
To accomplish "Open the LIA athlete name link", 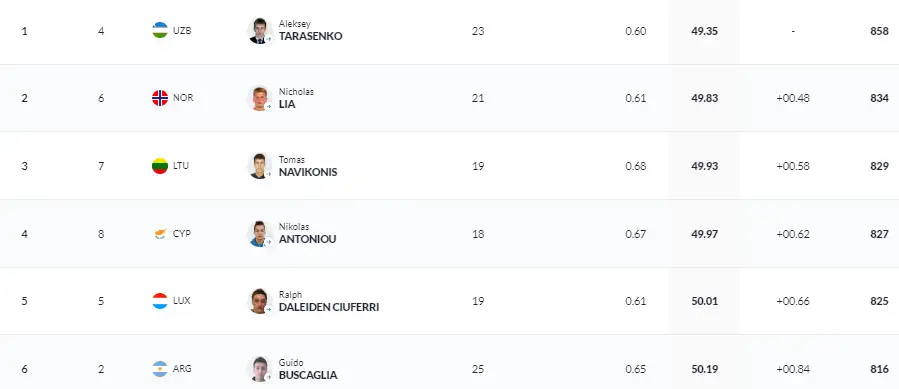I will [287, 104].
